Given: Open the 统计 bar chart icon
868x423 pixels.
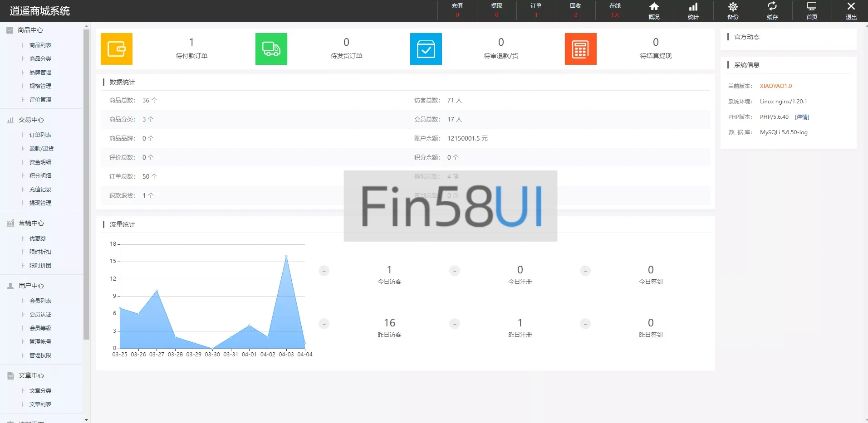Looking at the screenshot, I should (x=693, y=10).
